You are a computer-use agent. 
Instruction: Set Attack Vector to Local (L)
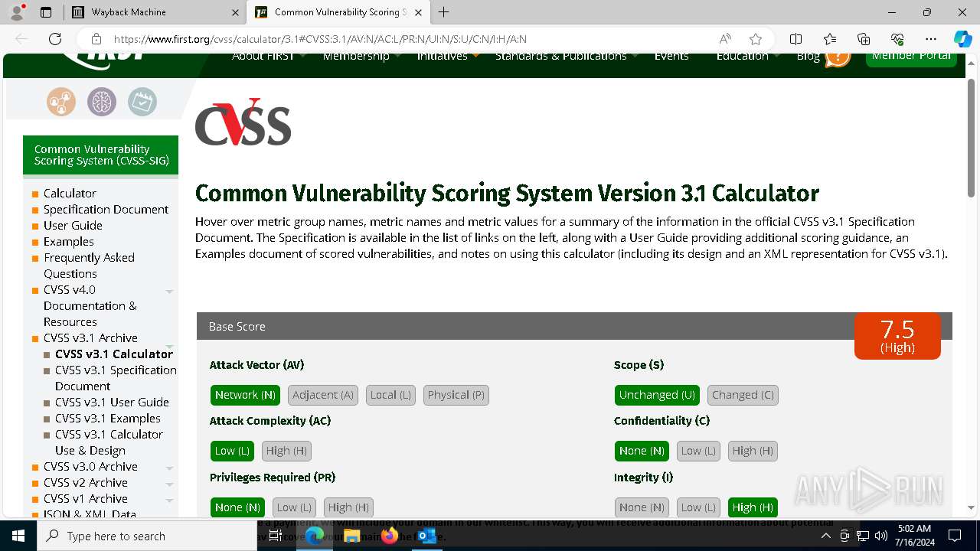pyautogui.click(x=390, y=395)
